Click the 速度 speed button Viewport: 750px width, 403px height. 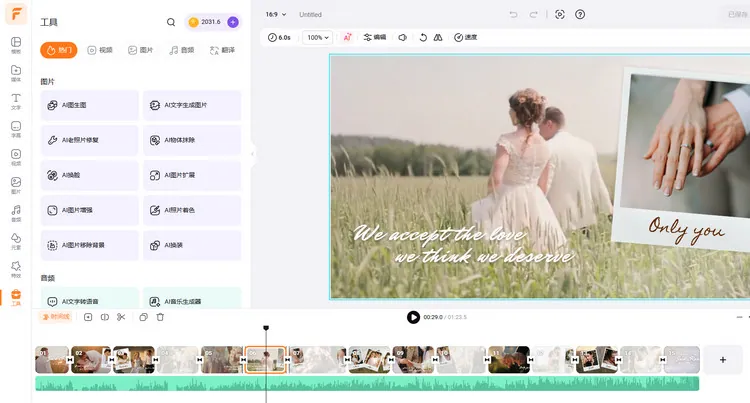pos(465,37)
